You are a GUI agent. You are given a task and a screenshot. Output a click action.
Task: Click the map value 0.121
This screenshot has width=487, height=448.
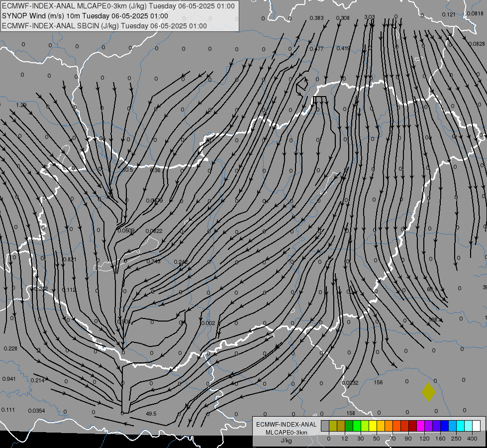(x=449, y=14)
